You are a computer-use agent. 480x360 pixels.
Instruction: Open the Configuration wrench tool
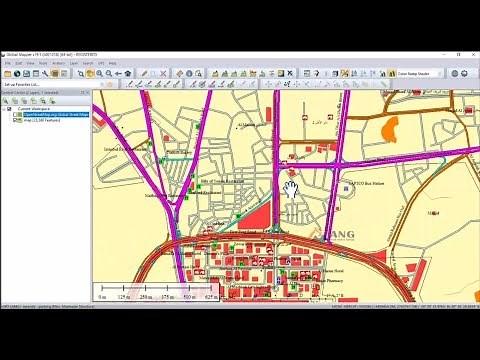(45, 74)
